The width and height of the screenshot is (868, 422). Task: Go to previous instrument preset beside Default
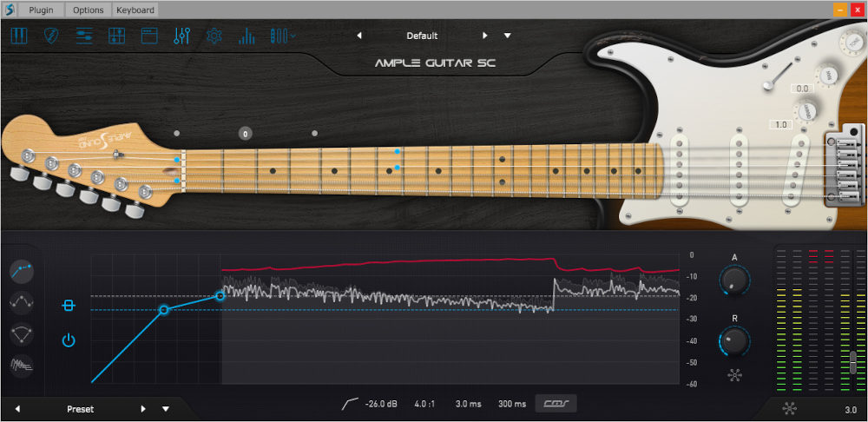tap(358, 36)
